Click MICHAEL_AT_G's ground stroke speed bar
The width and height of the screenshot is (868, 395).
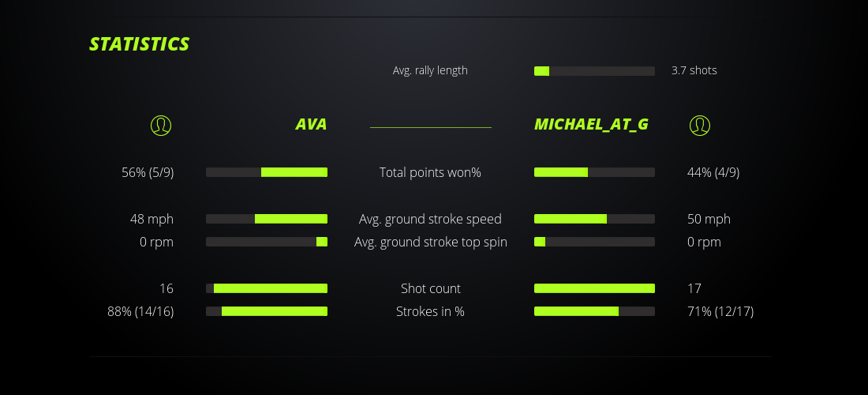(x=594, y=219)
